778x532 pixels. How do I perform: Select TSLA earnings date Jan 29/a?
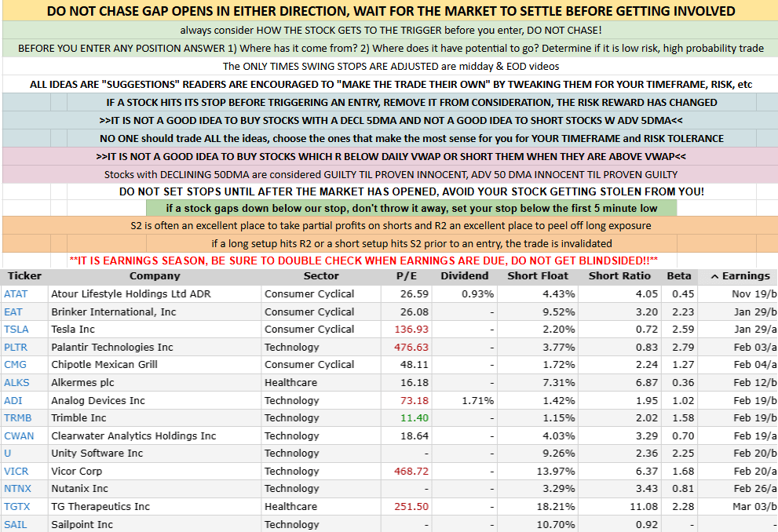click(755, 330)
